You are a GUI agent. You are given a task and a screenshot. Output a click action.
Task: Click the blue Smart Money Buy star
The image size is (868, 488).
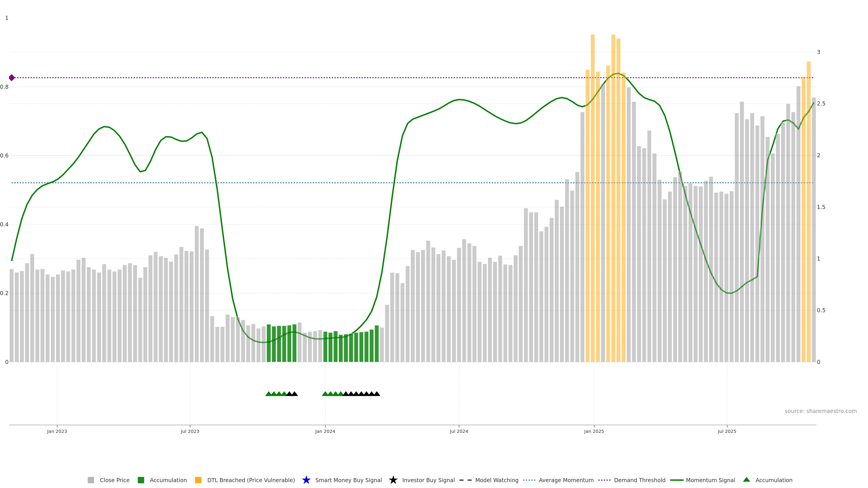(306, 480)
